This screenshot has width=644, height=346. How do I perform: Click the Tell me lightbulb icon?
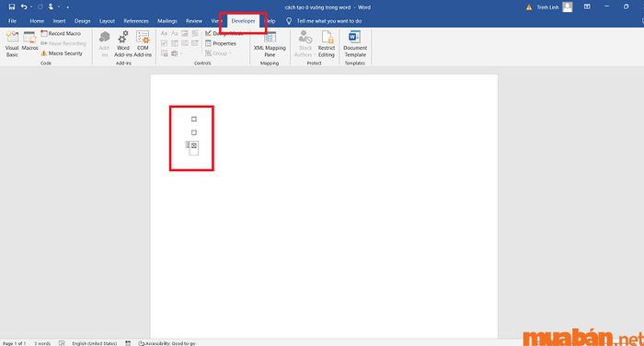point(289,20)
